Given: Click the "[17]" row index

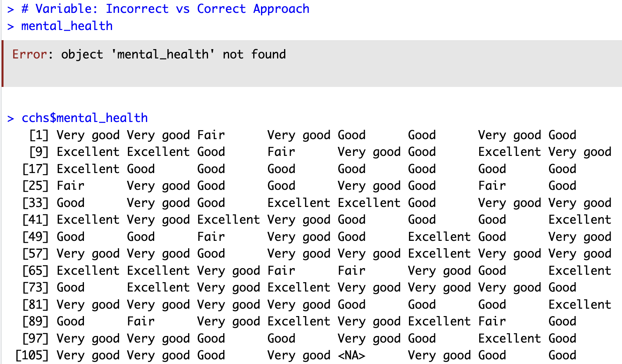Looking at the screenshot, I should 36,169.
